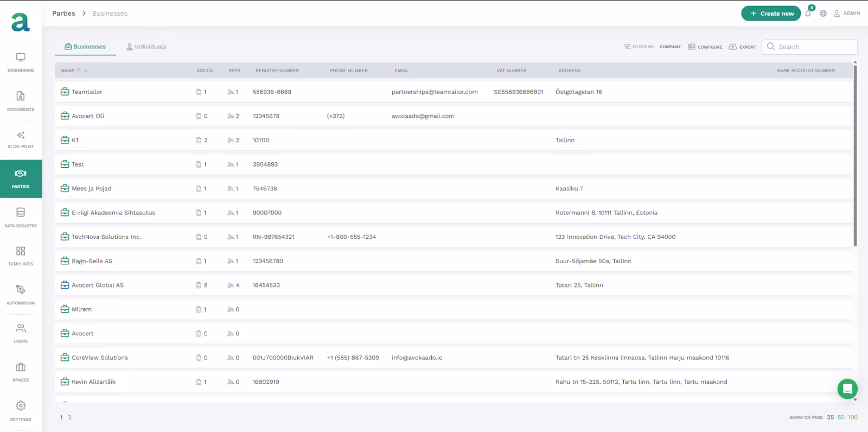Click avocaado@gmail.com email cell
Viewport: 868px width, 432px height.
(423, 116)
